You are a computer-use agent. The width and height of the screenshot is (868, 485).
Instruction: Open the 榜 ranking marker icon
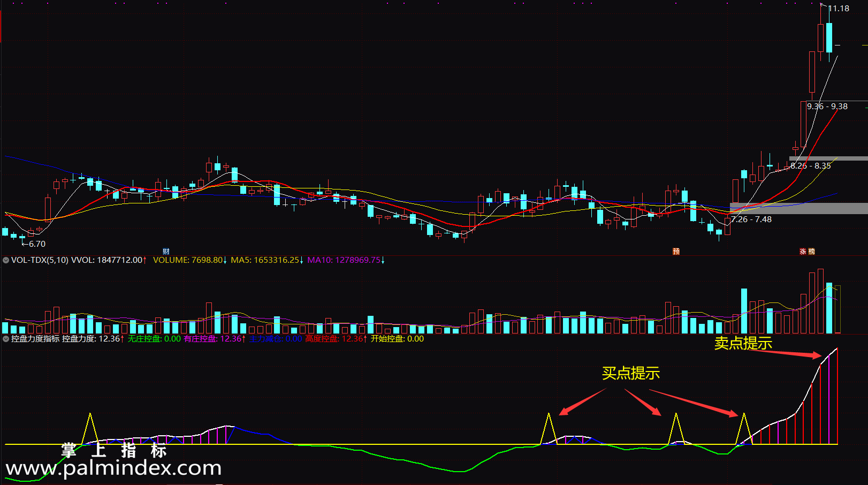(x=811, y=252)
